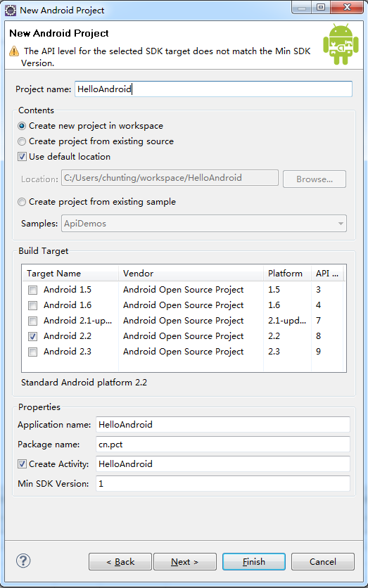Click the Package name input field
Viewport: 368px width, 588px height.
coord(223,445)
